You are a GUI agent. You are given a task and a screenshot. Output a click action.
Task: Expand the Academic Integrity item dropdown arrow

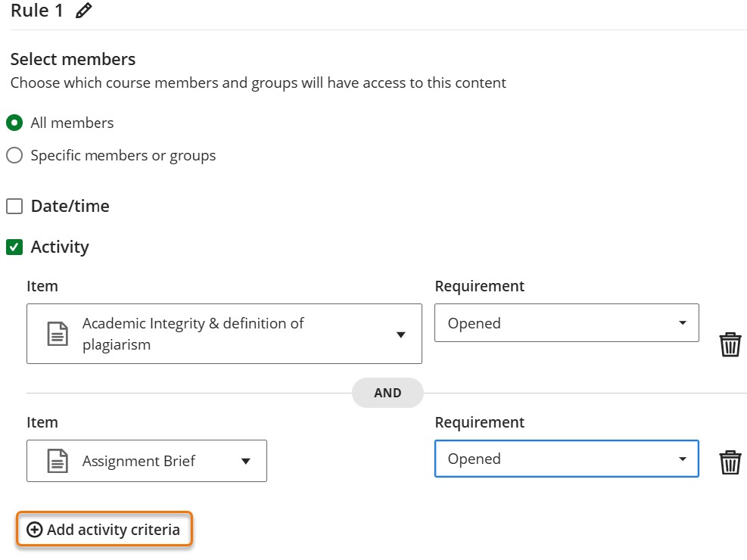click(401, 334)
